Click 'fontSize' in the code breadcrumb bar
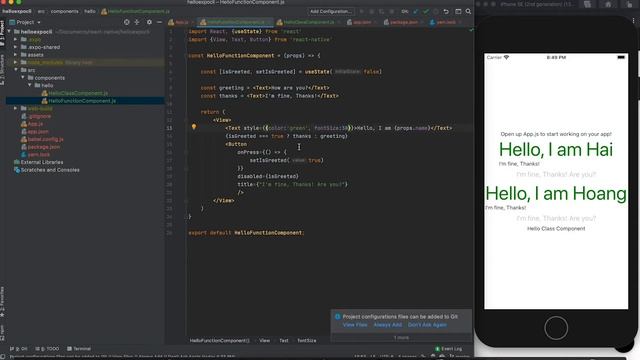Screen dimensions: 640x360 click(307, 340)
